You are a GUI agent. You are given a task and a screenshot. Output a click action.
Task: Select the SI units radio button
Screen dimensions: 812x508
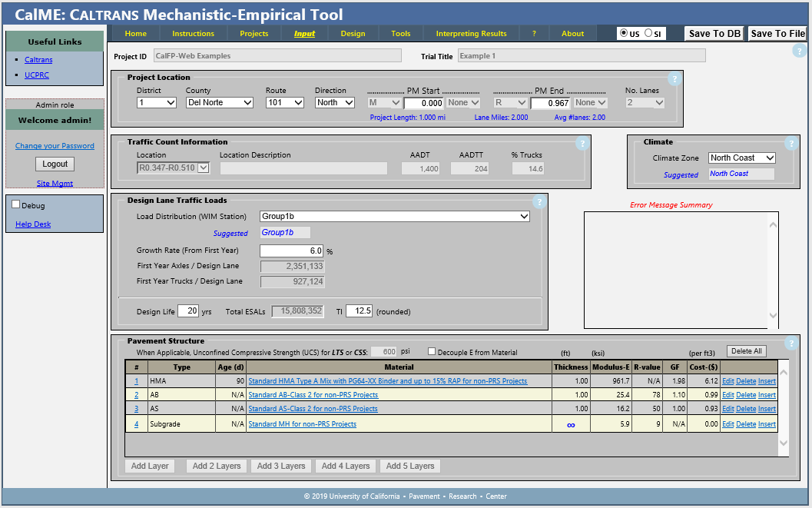click(x=649, y=33)
